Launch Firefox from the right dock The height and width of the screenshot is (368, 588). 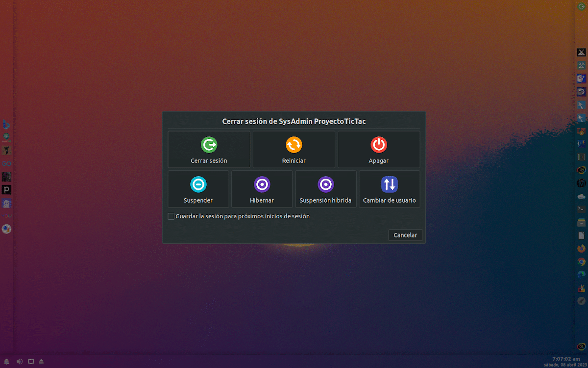pyautogui.click(x=582, y=248)
